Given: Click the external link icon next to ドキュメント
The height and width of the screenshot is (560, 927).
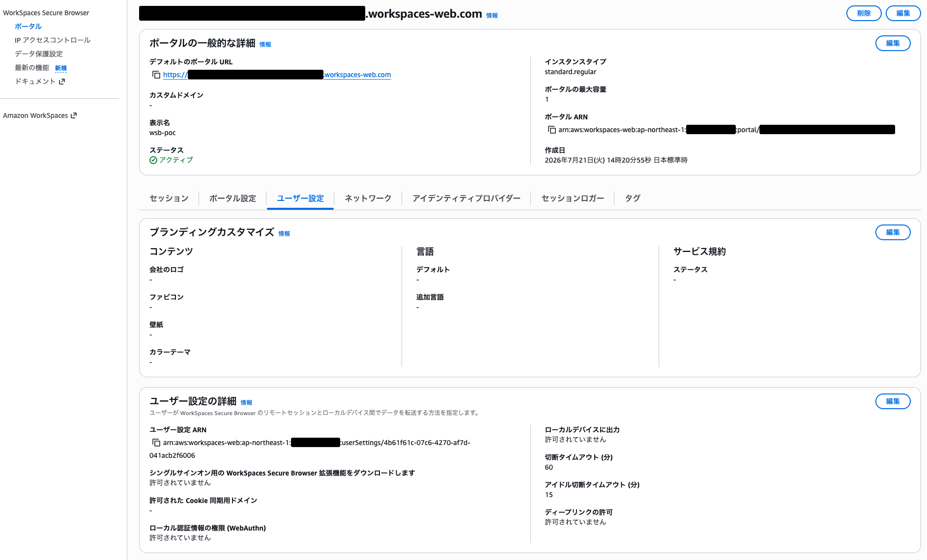Looking at the screenshot, I should coord(61,82).
